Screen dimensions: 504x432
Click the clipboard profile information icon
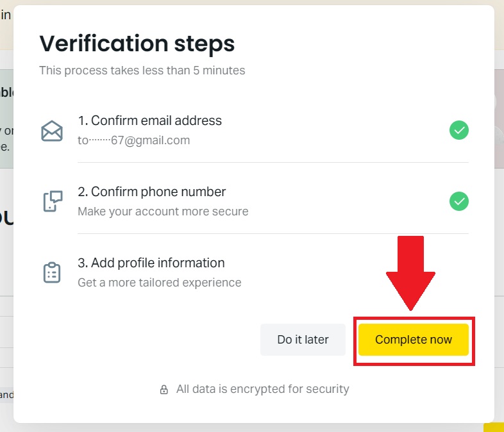tap(52, 272)
